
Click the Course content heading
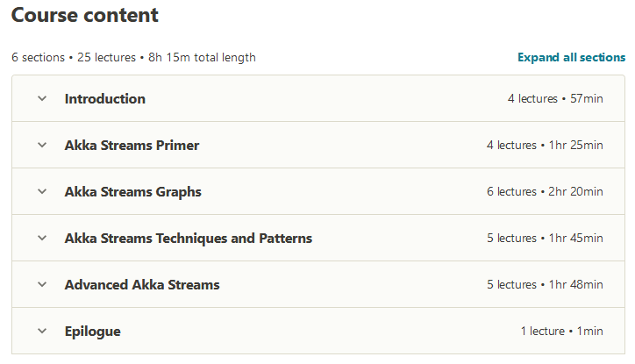(x=85, y=15)
